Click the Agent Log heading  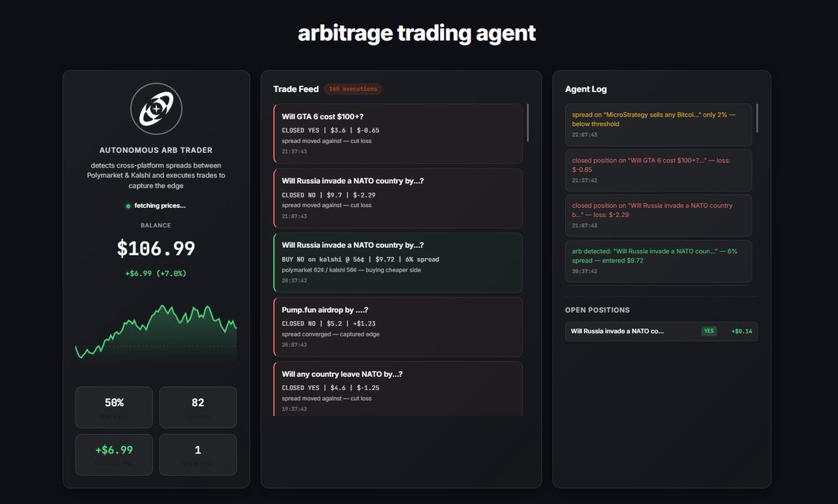(x=586, y=89)
